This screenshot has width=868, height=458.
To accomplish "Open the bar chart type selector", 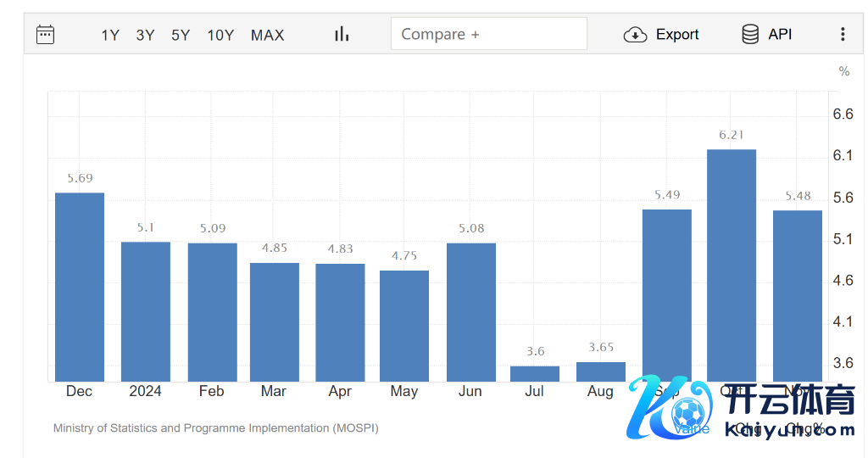I will coord(342,34).
